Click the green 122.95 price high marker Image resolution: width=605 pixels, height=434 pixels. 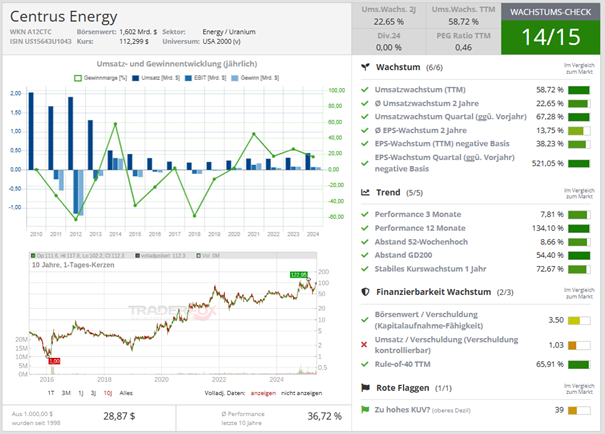(299, 275)
